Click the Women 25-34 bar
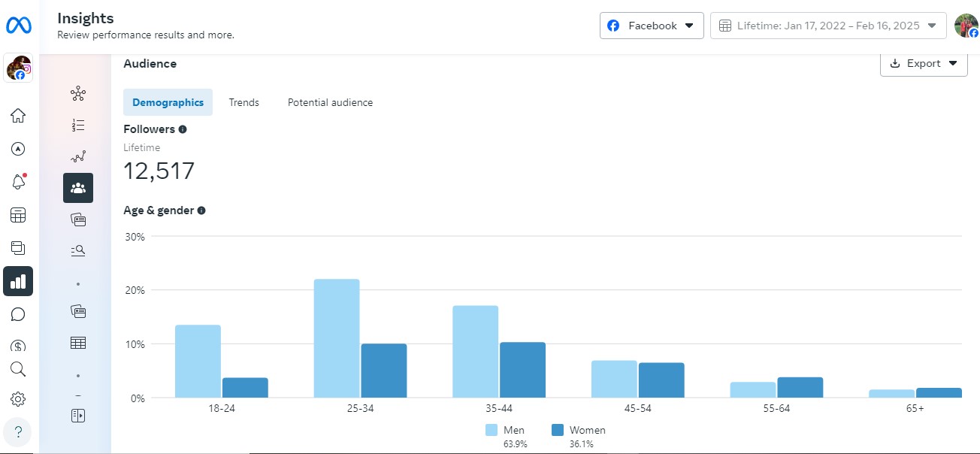The height and width of the screenshot is (454, 980). pos(384,371)
